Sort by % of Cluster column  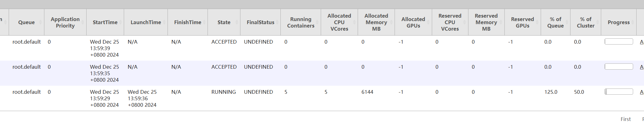coord(585,22)
